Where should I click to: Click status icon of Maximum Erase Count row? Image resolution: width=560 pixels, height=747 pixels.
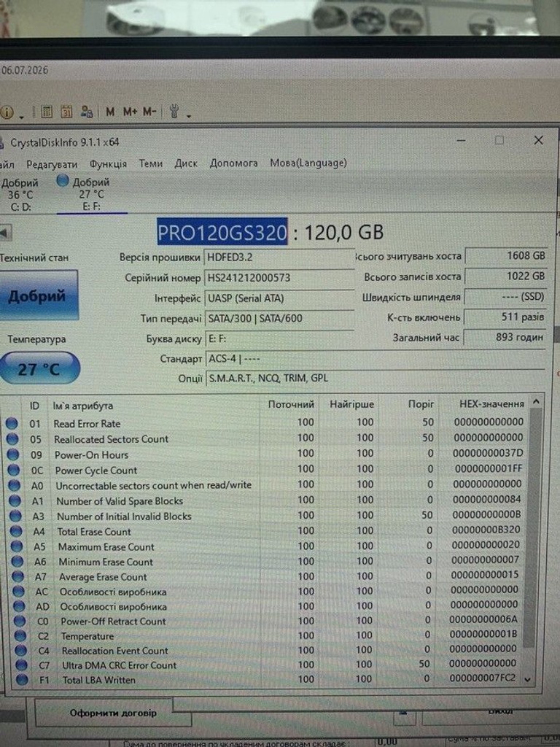[17, 546]
